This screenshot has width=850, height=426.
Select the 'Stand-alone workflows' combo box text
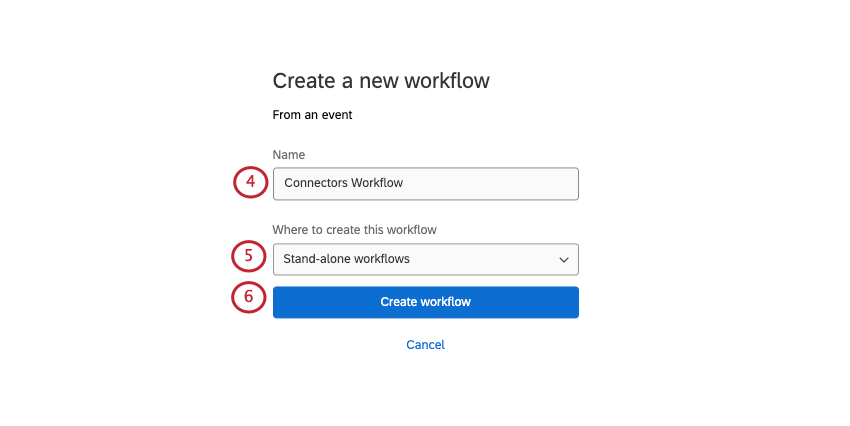point(346,260)
